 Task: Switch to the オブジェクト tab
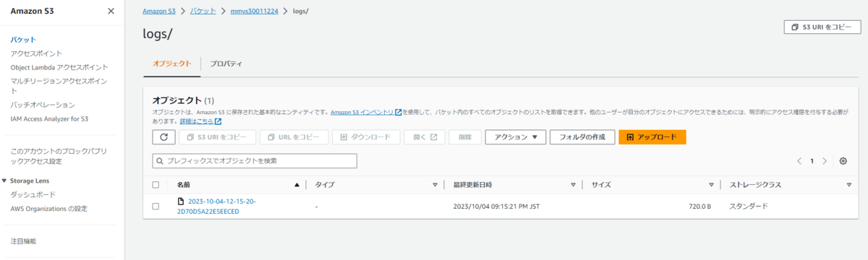172,64
